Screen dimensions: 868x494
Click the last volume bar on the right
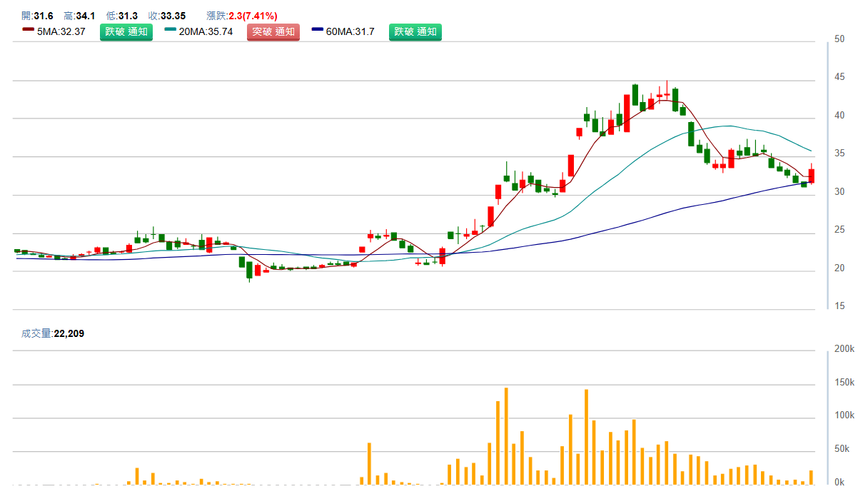pyautogui.click(x=812, y=477)
